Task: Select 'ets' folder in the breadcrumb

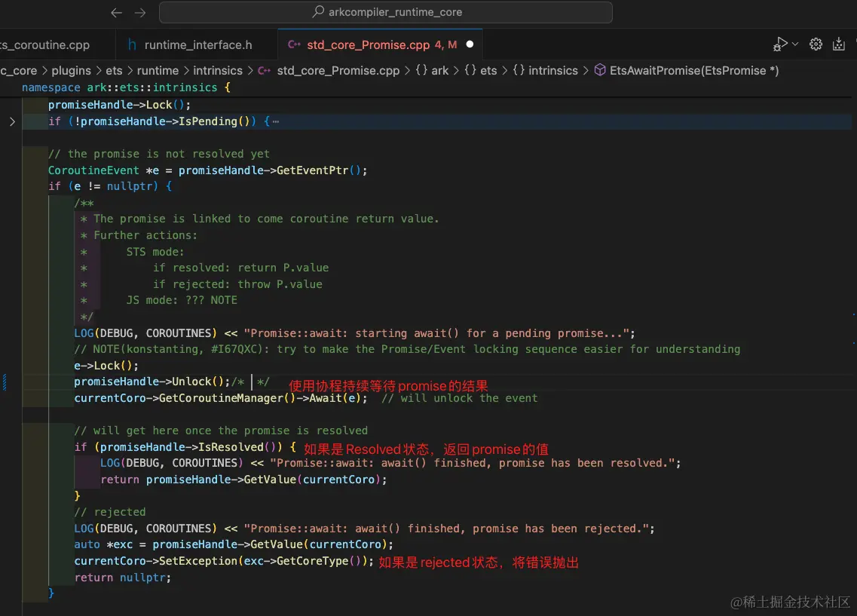Action: (x=114, y=71)
